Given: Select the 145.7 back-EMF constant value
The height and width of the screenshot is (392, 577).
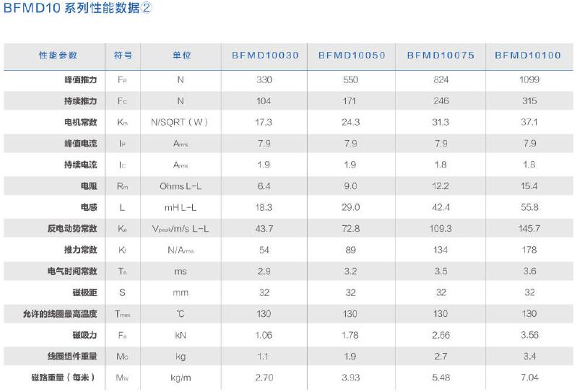Looking at the screenshot, I should 529,229.
